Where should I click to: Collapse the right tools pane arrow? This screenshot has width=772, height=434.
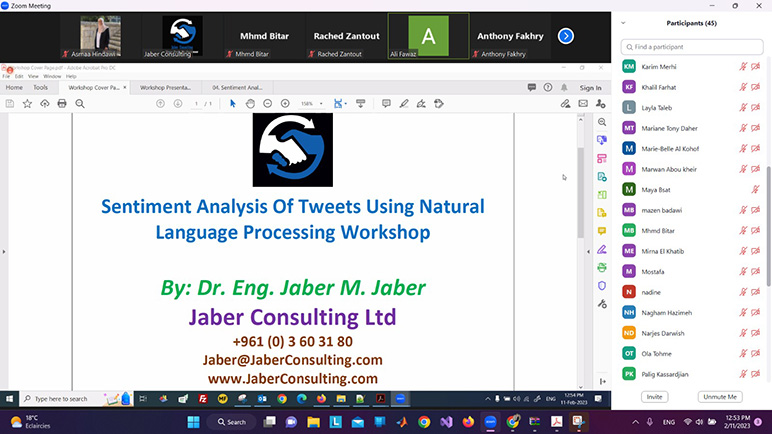pos(588,252)
